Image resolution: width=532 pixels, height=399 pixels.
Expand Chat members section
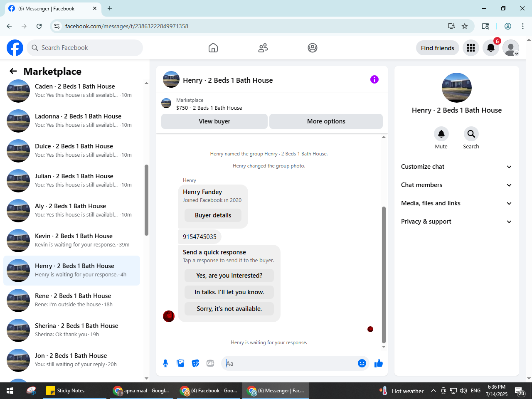point(456,185)
